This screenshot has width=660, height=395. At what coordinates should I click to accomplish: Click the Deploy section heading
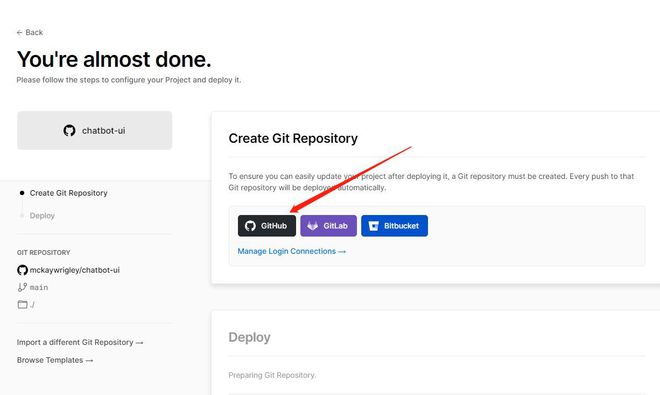point(249,337)
